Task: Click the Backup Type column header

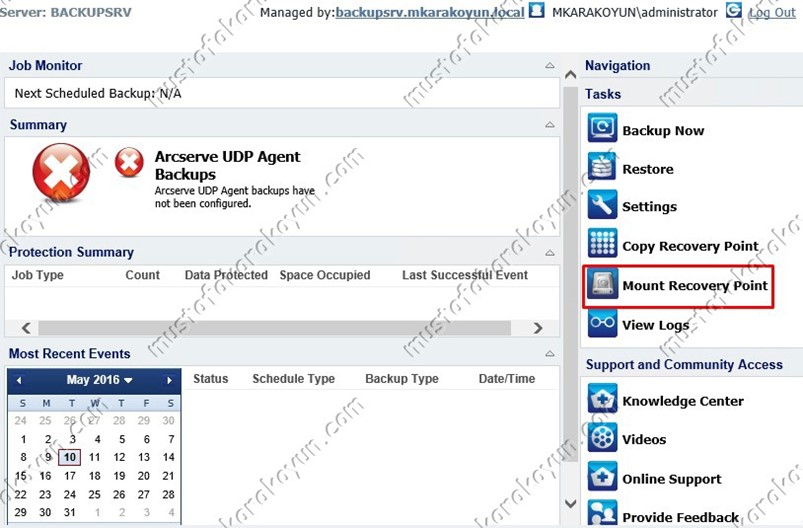Action: (402, 379)
